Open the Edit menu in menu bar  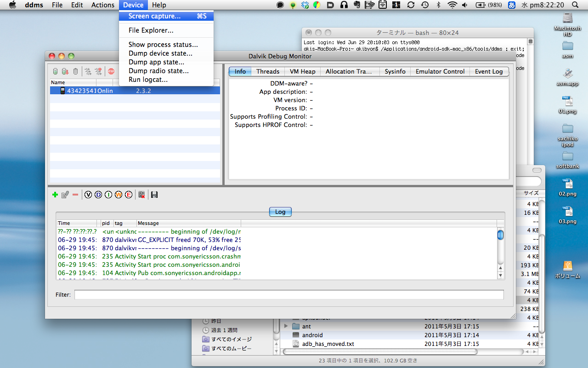[77, 5]
